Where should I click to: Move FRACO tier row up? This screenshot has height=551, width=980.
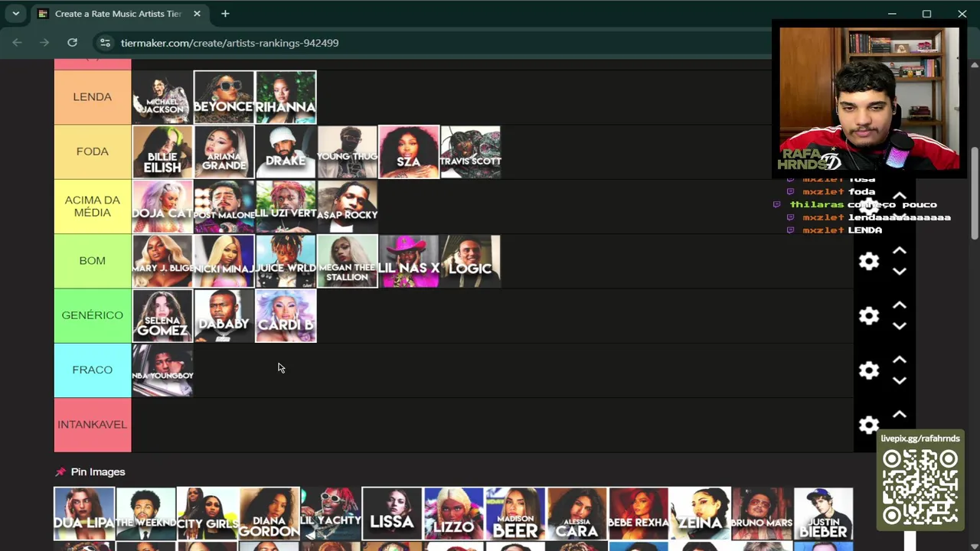(900, 360)
